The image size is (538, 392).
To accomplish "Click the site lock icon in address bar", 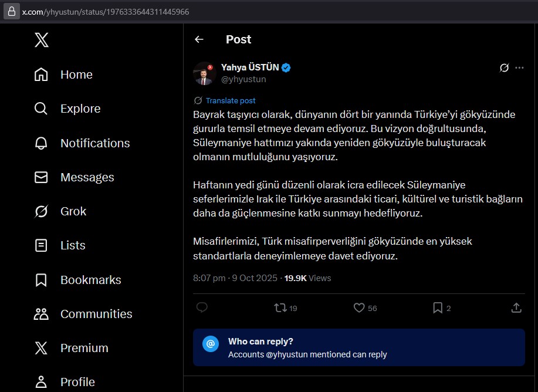I will pyautogui.click(x=12, y=12).
